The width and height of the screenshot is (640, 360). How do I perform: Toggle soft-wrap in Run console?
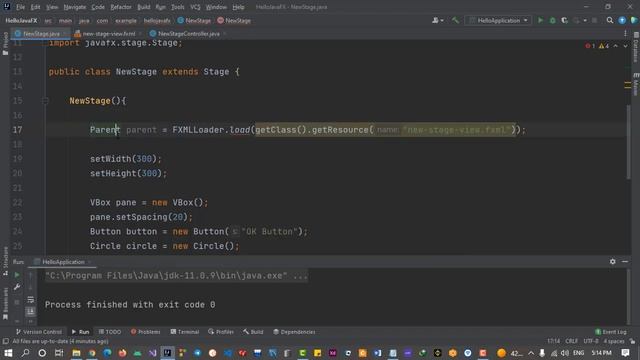pyautogui.click(x=31, y=300)
